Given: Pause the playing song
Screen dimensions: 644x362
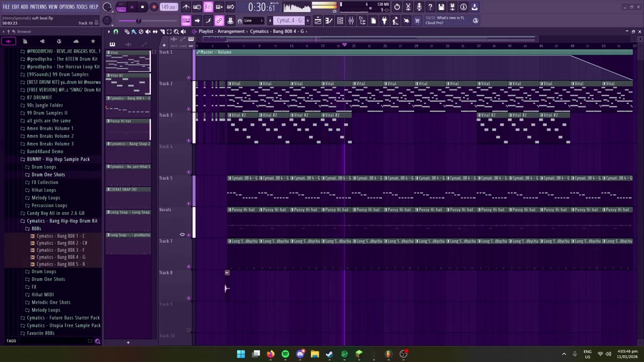Looking at the screenshot, I should pos(132,7).
